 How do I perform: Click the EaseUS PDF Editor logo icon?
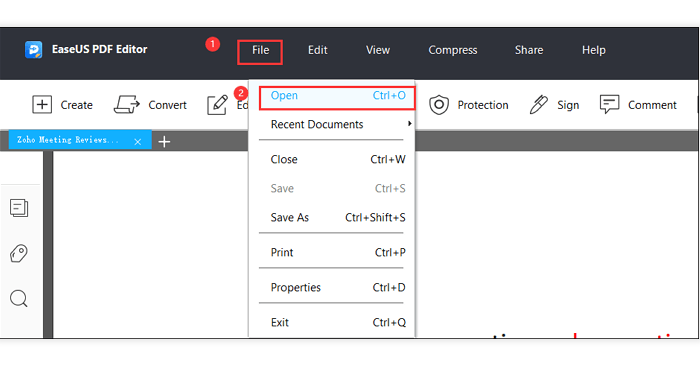point(33,50)
